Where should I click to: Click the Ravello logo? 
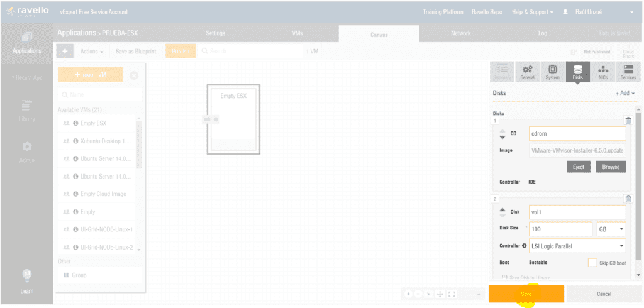[28, 12]
